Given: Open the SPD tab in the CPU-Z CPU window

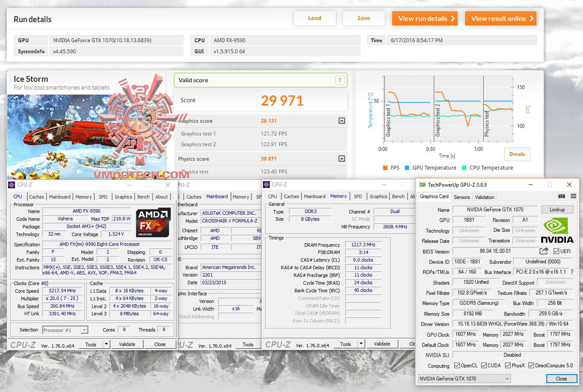Looking at the screenshot, I should pyautogui.click(x=103, y=197).
